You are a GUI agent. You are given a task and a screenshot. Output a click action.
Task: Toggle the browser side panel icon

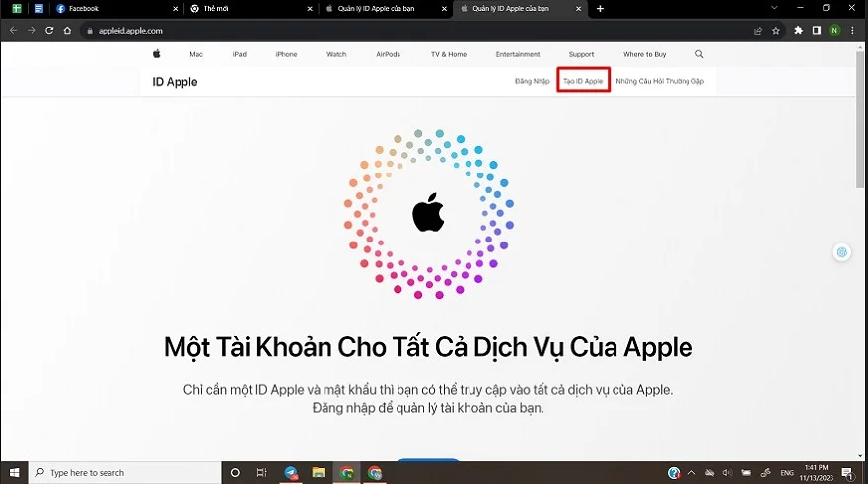817,31
